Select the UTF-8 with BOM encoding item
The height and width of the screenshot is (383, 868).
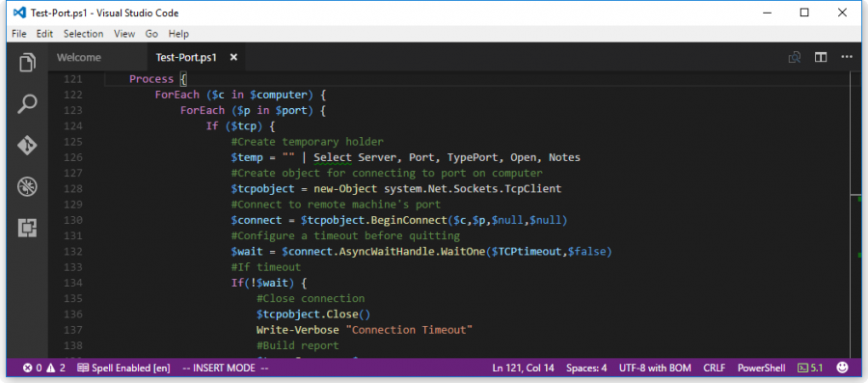point(656,368)
